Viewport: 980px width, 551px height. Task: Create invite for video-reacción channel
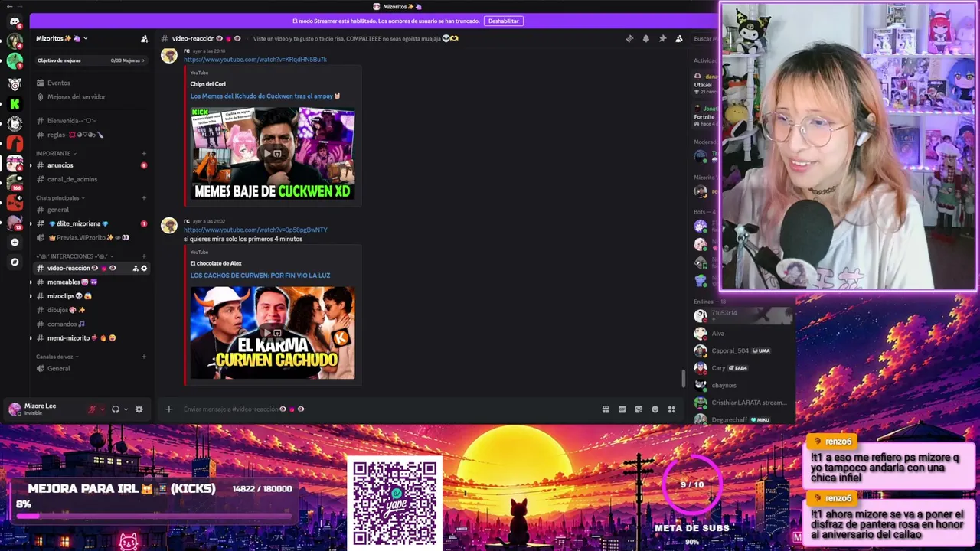tap(136, 269)
